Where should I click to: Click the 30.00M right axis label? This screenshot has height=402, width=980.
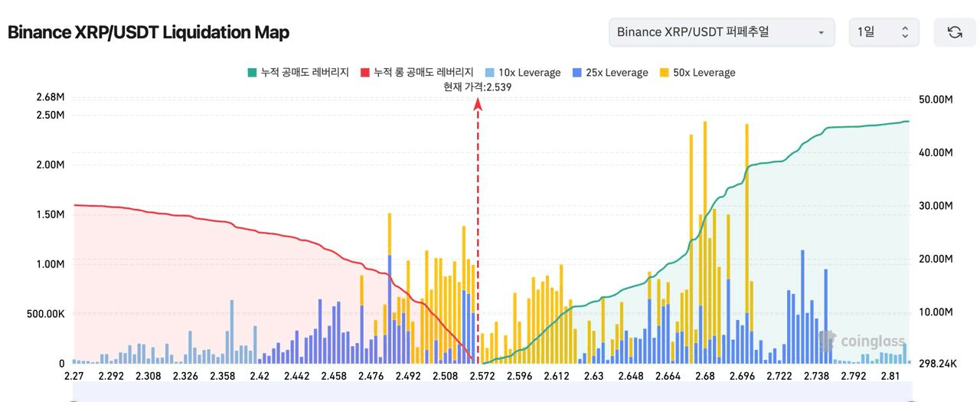[x=934, y=206]
